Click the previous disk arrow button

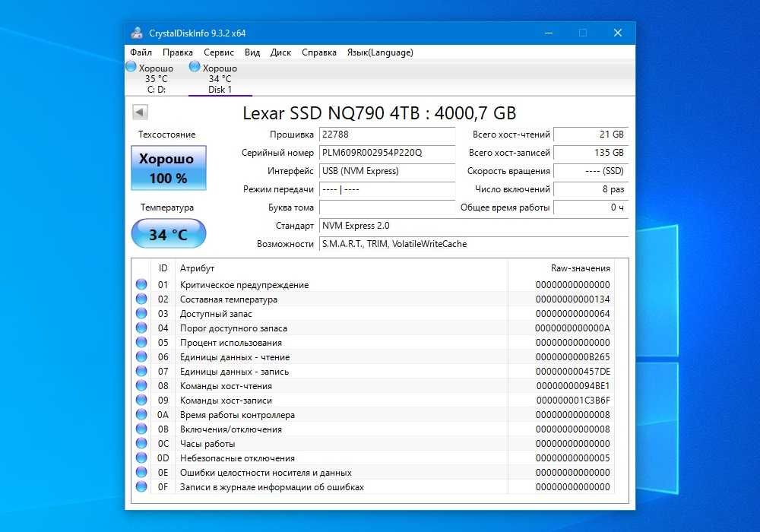(140, 112)
